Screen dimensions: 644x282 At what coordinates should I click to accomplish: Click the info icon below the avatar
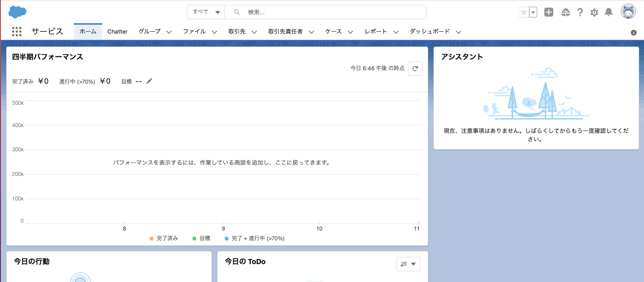tap(633, 33)
